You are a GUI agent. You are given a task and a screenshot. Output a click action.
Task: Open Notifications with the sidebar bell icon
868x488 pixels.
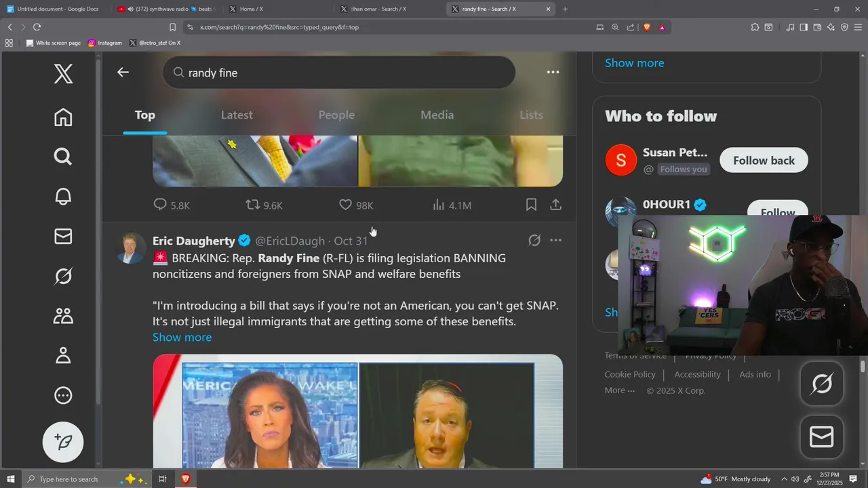click(x=63, y=197)
